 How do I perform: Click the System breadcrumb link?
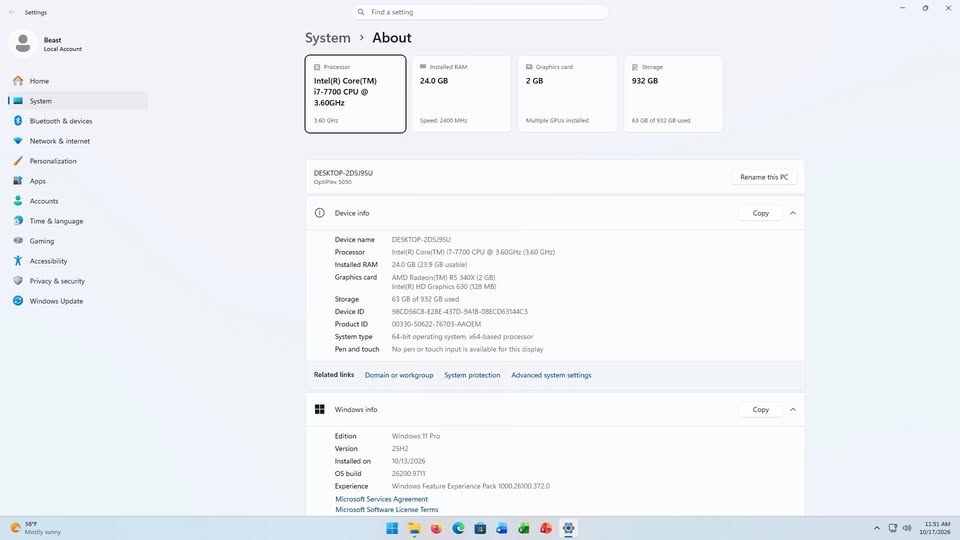pyautogui.click(x=328, y=38)
